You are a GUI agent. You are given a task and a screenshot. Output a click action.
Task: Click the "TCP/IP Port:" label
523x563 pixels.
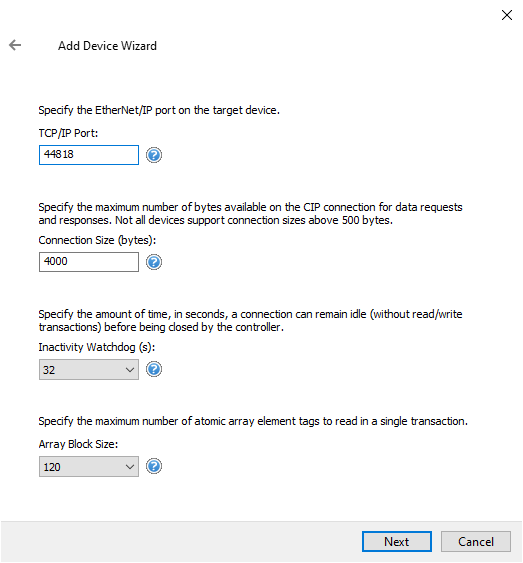click(x=68, y=133)
